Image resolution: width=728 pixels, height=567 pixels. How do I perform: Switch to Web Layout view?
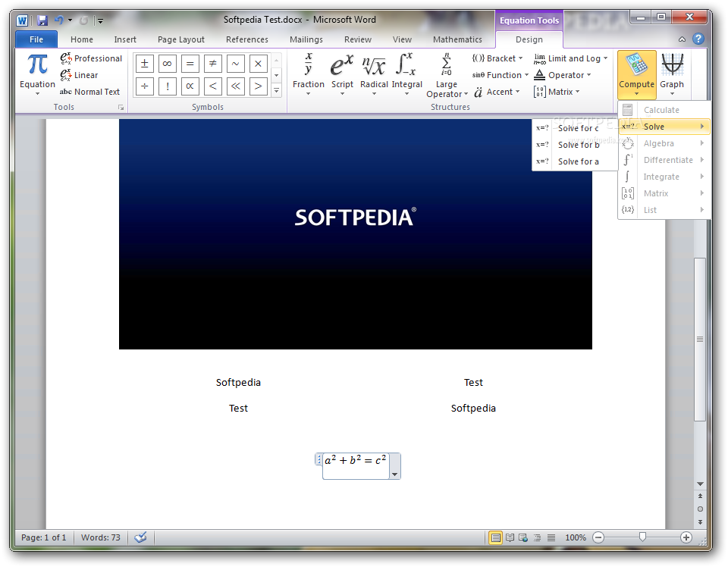coord(523,537)
